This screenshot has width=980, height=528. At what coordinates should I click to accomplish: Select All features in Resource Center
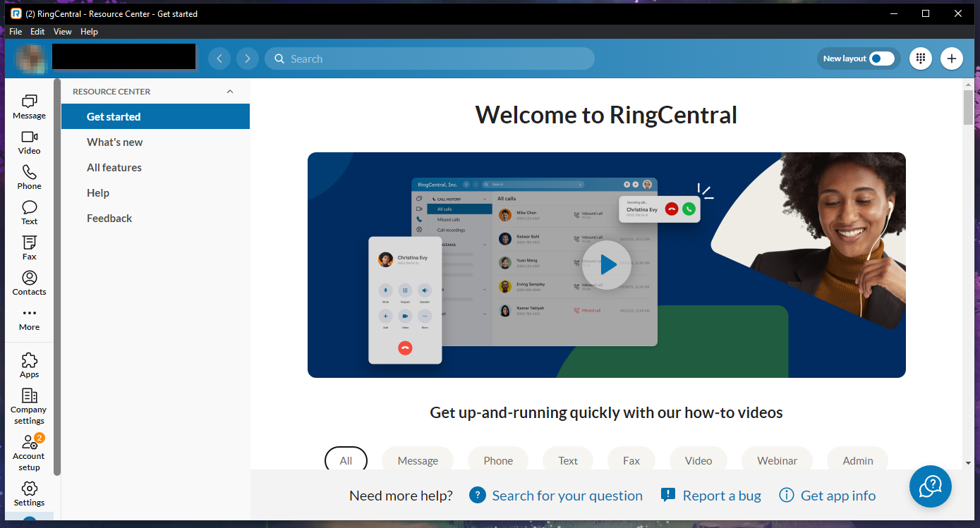pos(155,167)
